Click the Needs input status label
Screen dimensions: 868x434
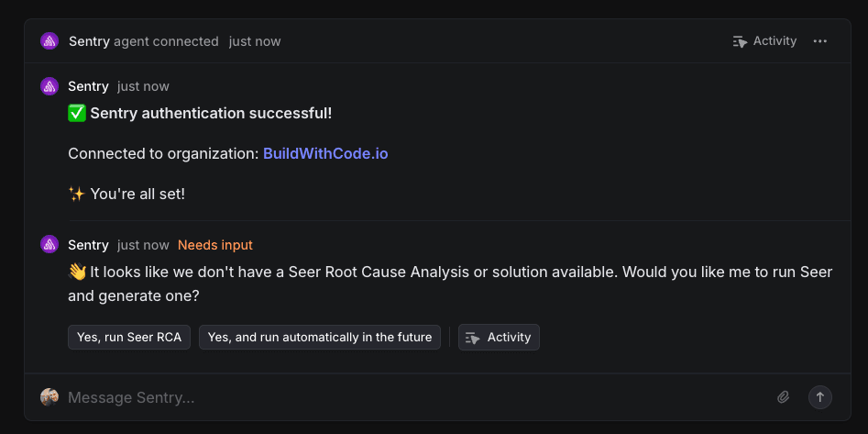click(215, 245)
